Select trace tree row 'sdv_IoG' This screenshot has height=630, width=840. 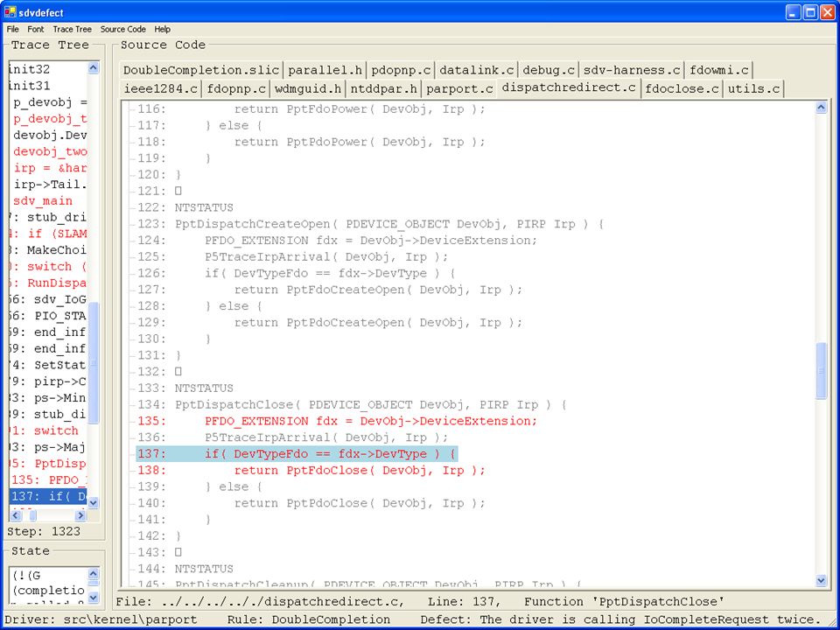48,299
